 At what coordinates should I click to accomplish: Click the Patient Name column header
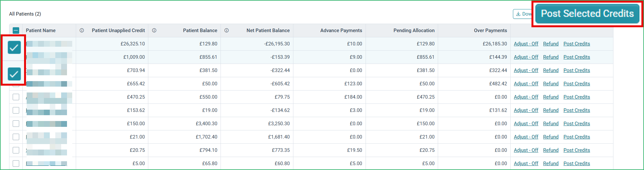pyautogui.click(x=41, y=30)
